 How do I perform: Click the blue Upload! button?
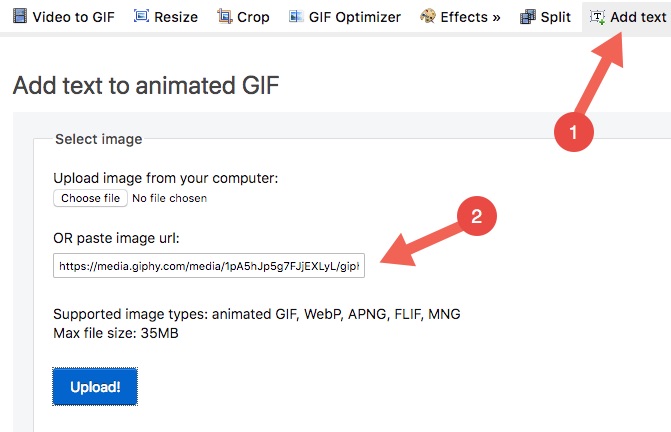coord(95,386)
